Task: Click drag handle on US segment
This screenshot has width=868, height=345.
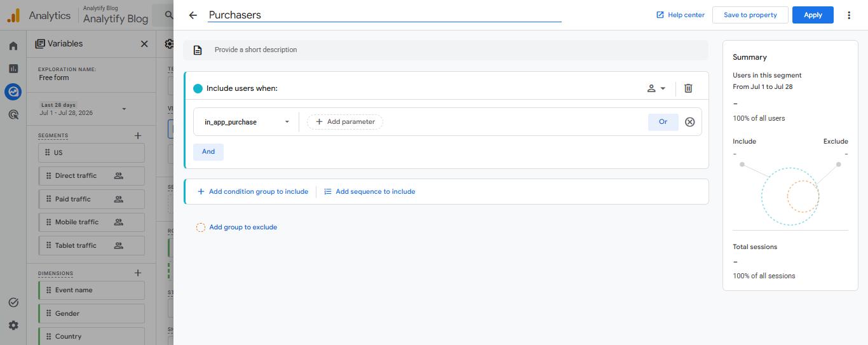Action: (x=47, y=152)
